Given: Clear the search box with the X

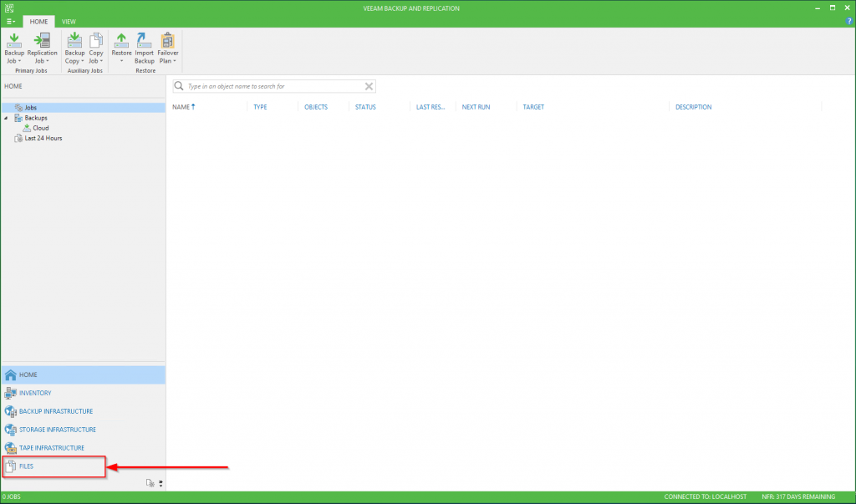Looking at the screenshot, I should [369, 86].
